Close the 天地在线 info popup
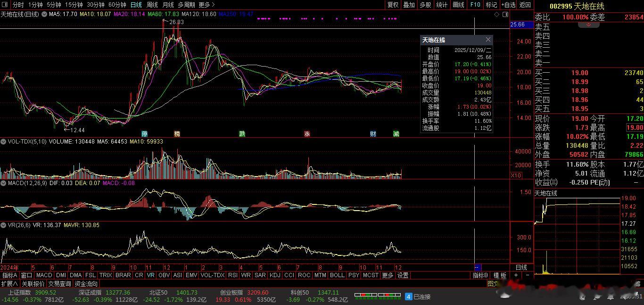 [488, 40]
